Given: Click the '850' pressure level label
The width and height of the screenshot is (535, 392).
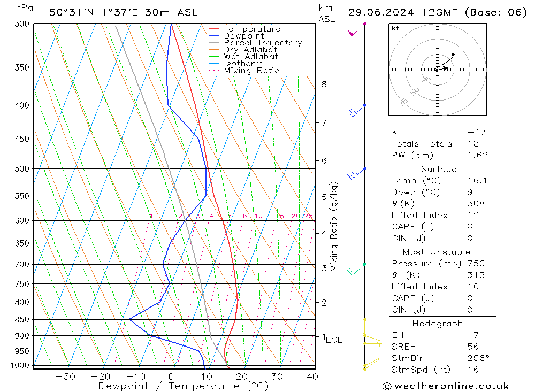Looking at the screenshot, I should pos(22,319).
